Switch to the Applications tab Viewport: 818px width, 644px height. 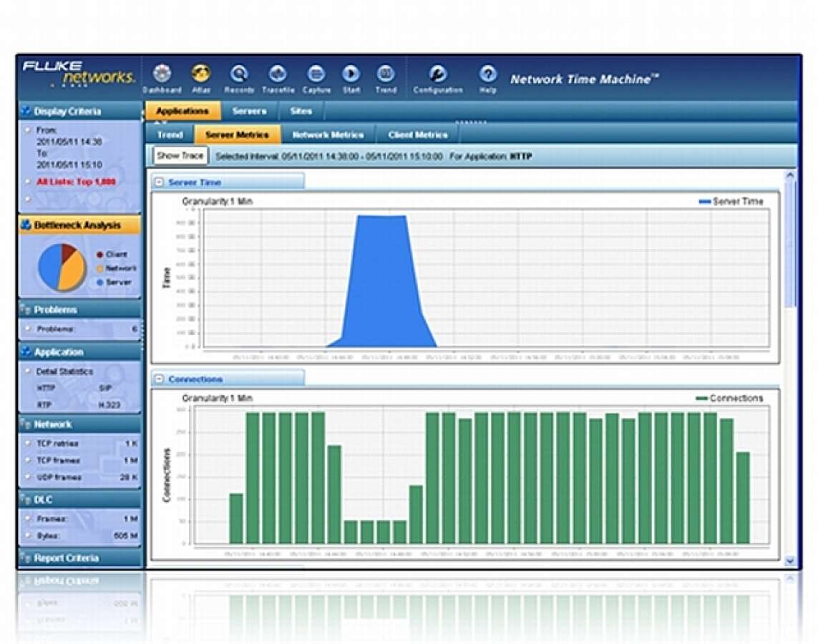[182, 111]
